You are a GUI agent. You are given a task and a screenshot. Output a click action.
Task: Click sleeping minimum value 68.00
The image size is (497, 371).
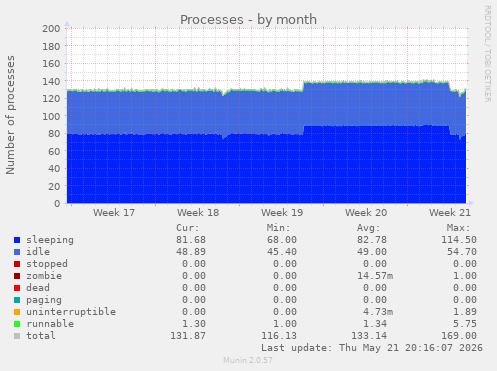(x=282, y=240)
